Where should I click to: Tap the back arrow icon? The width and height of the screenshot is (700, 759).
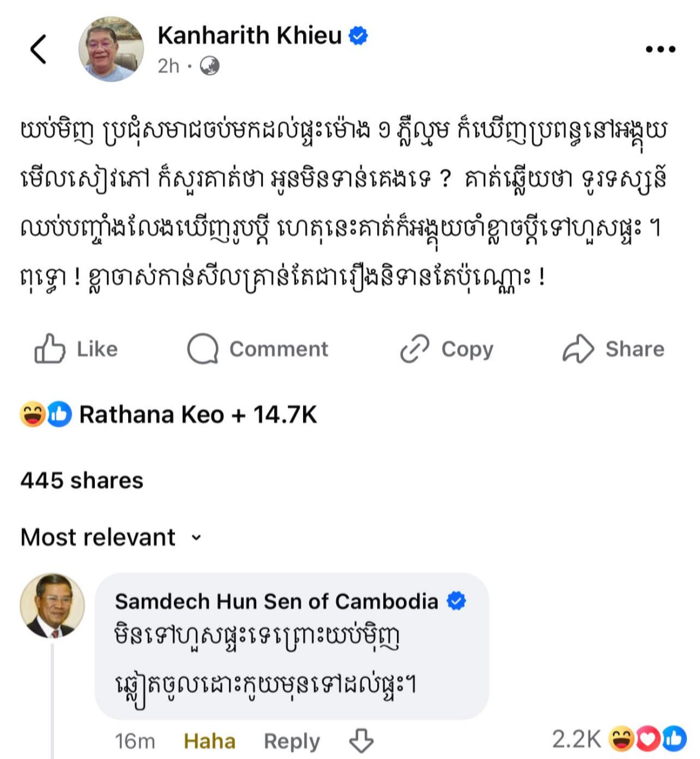click(x=39, y=49)
